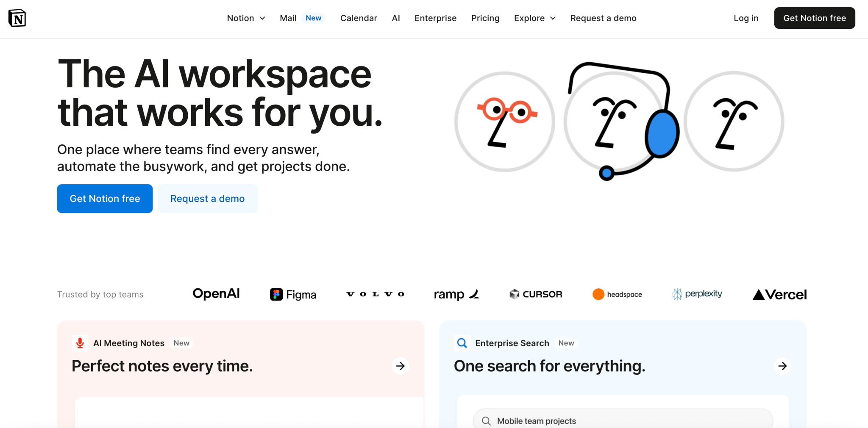
Task: Select the Mail nav item
Action: click(288, 18)
